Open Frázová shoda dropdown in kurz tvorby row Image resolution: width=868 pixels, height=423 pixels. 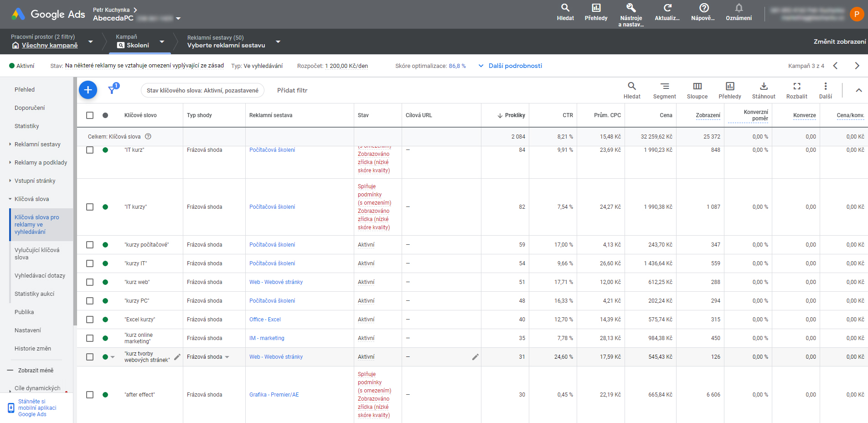(x=227, y=357)
